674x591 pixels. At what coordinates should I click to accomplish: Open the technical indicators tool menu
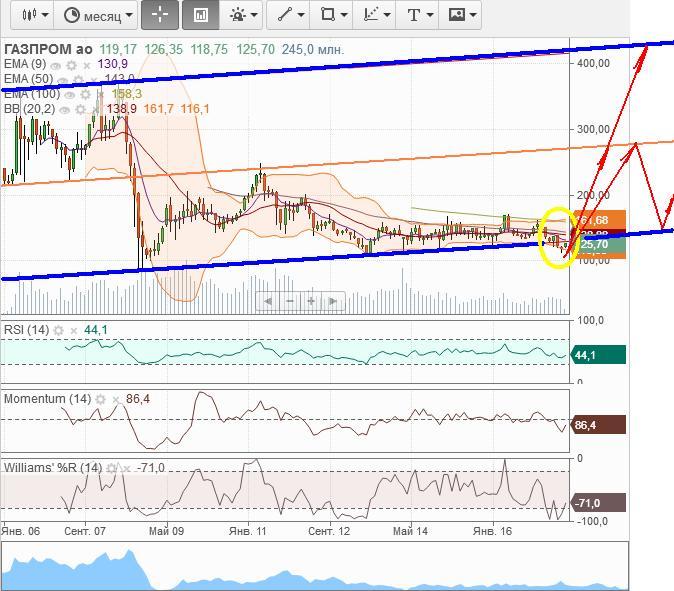pyautogui.click(x=375, y=15)
